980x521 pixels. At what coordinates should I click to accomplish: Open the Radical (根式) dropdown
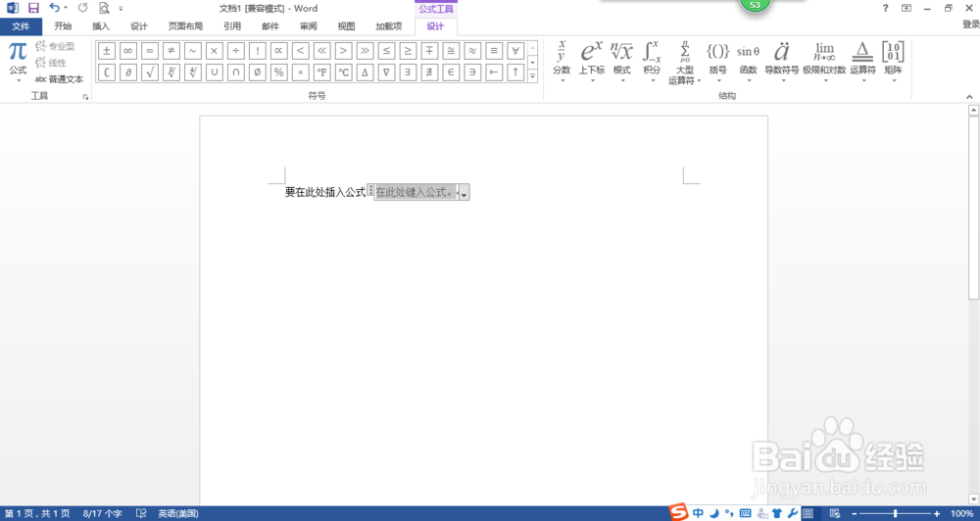[x=622, y=62]
